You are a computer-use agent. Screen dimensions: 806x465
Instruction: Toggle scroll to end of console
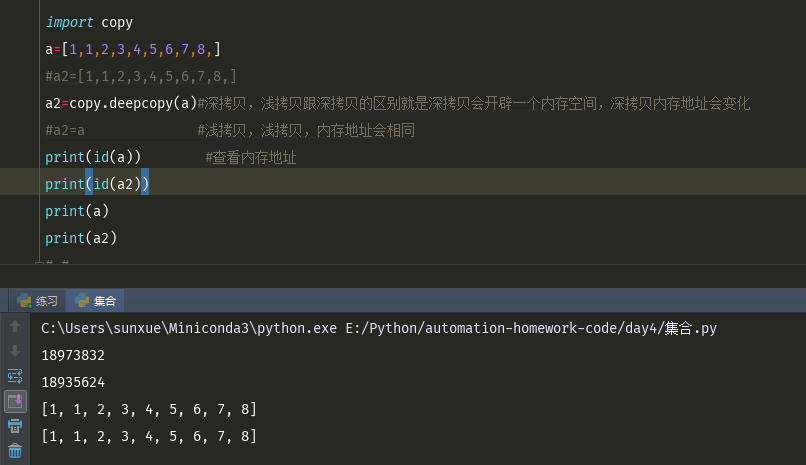(x=15, y=401)
